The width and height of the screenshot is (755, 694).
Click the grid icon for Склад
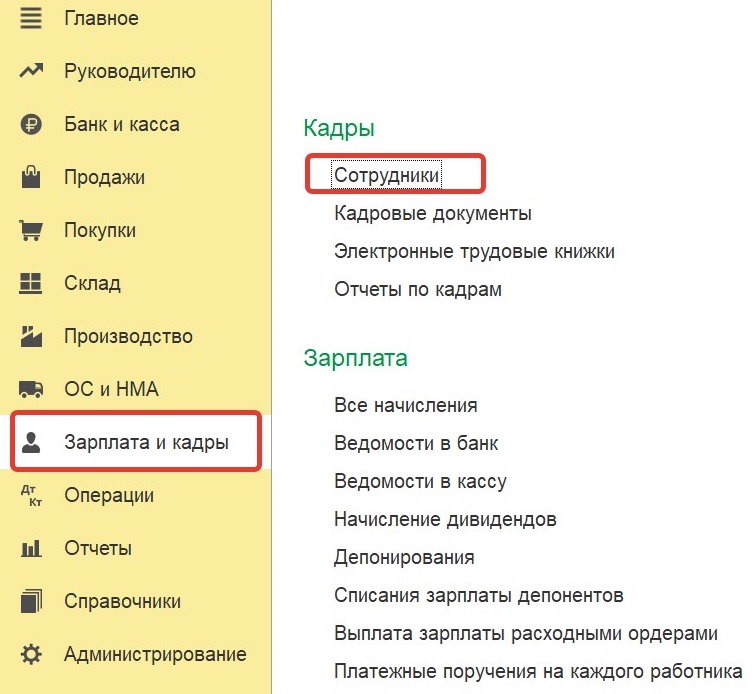(31, 283)
